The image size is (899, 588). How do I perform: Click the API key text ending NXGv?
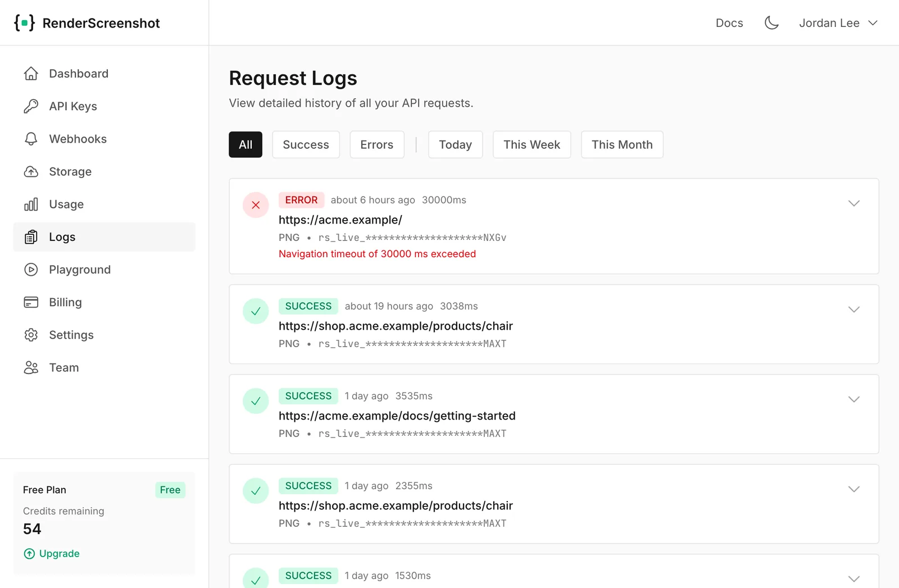(412, 238)
